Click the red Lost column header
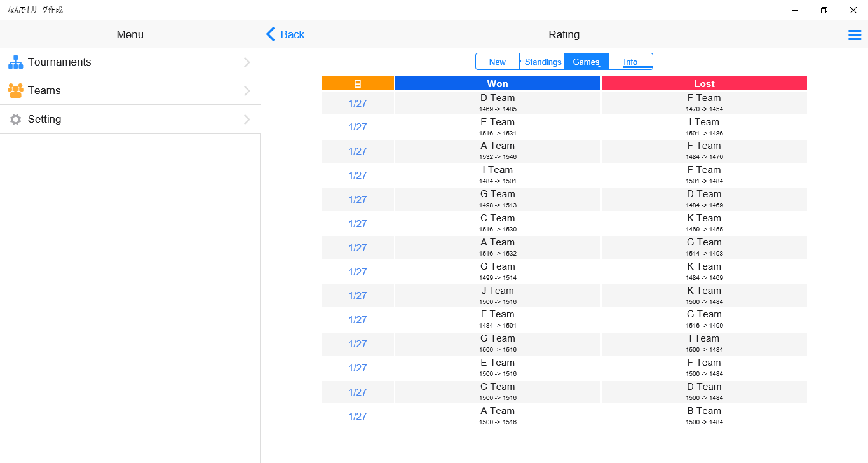 point(704,84)
